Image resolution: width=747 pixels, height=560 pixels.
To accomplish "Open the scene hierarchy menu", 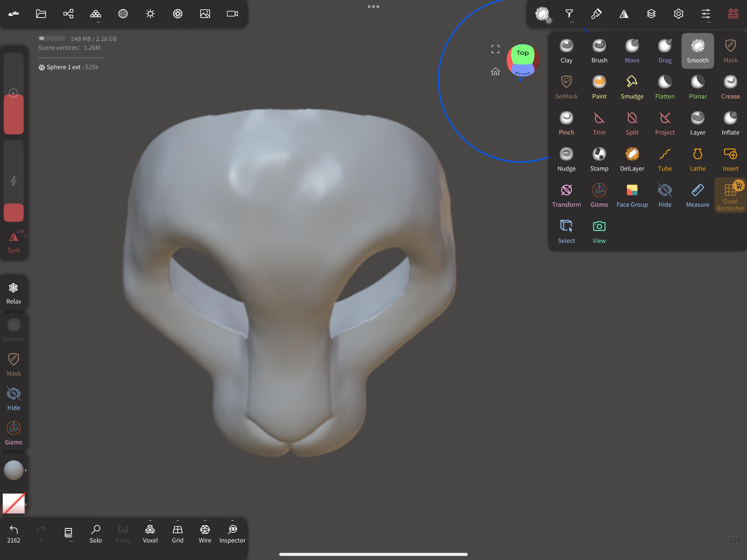I will 68,13.
